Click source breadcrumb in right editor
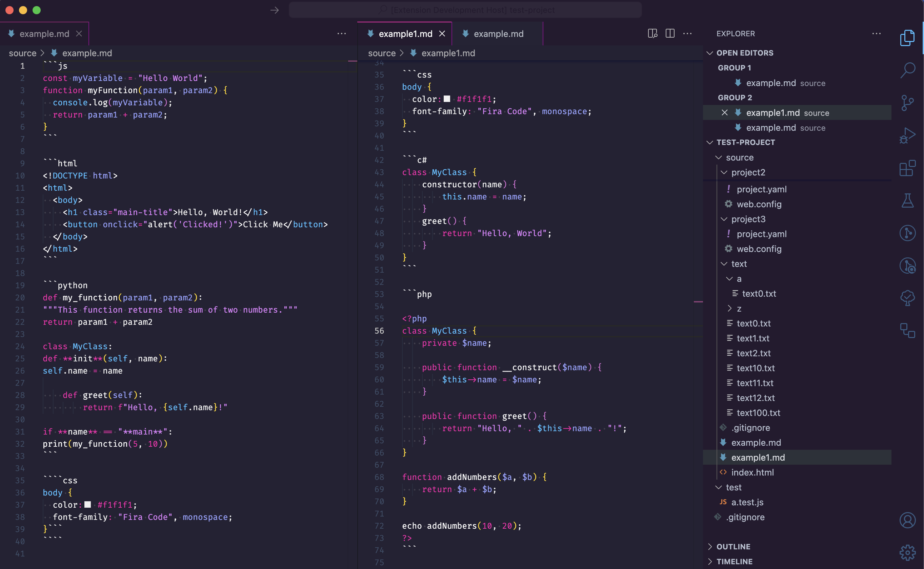The image size is (924, 569). tap(382, 53)
